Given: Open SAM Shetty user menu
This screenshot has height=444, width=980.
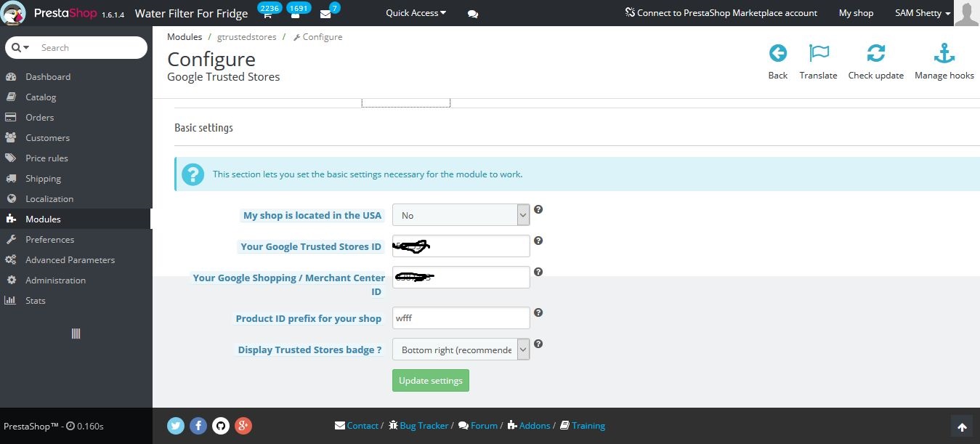Looking at the screenshot, I should pyautogui.click(x=923, y=13).
